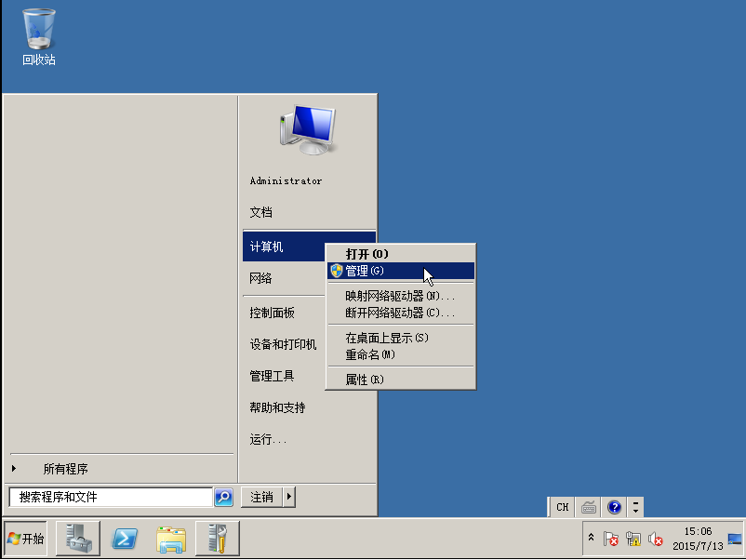The height and width of the screenshot is (560, 746).
Task: Open the Administrator user folder
Action: [x=286, y=180]
